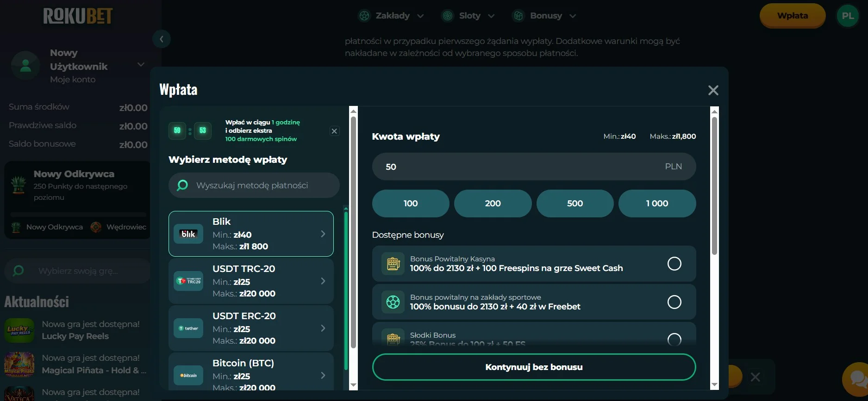Image resolution: width=868 pixels, height=401 pixels.
Task: Collapse the left sidebar arrow
Action: coord(162,39)
